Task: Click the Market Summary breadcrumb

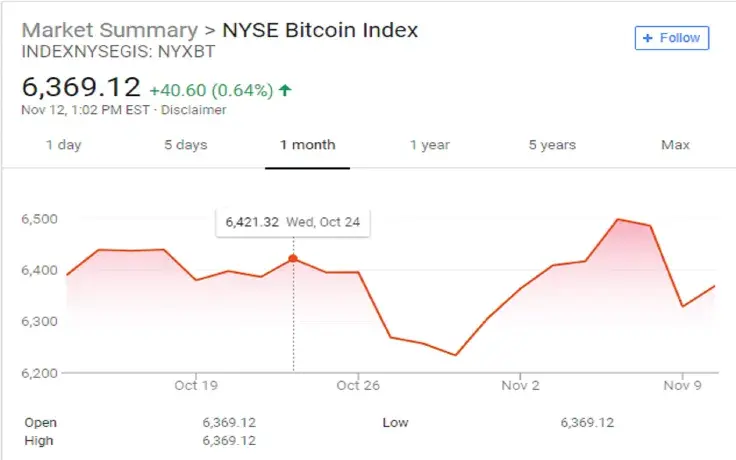Action: pyautogui.click(x=109, y=30)
